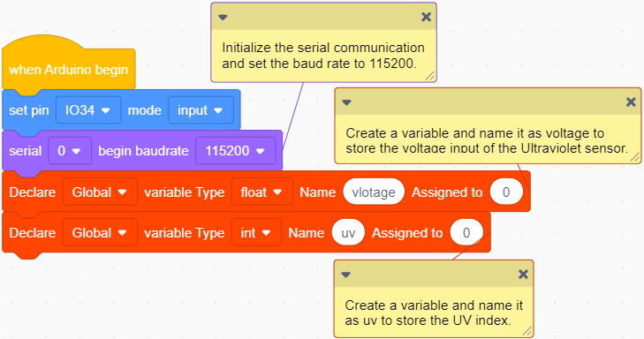The width and height of the screenshot is (644, 339).
Task: Click the resize handle of the serial comment
Action: [430, 76]
